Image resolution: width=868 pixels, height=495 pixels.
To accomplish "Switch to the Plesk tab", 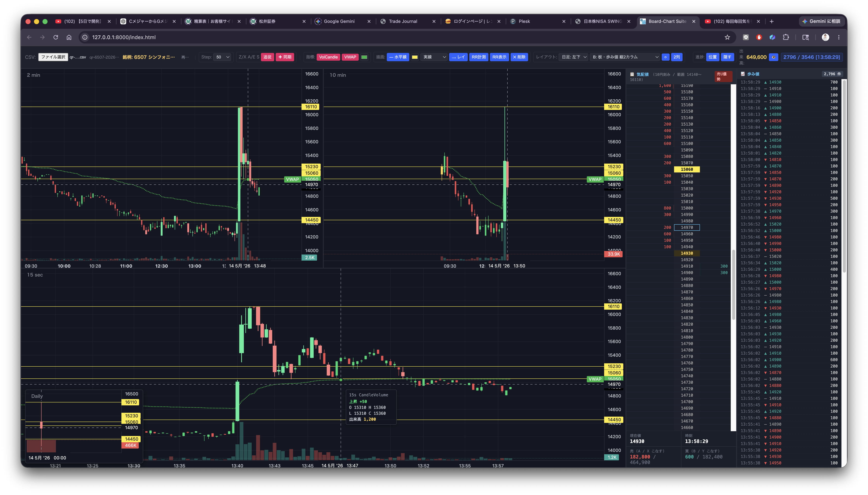I will (x=538, y=21).
